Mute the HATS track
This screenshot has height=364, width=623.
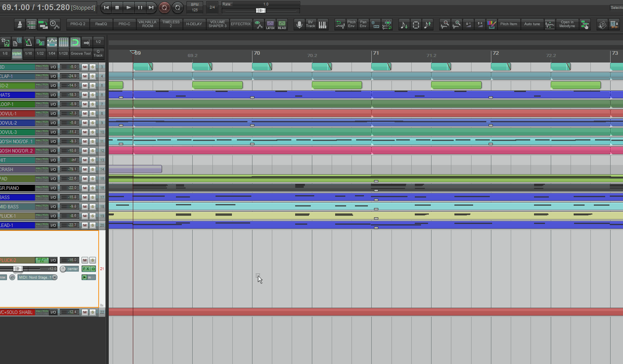85,95
